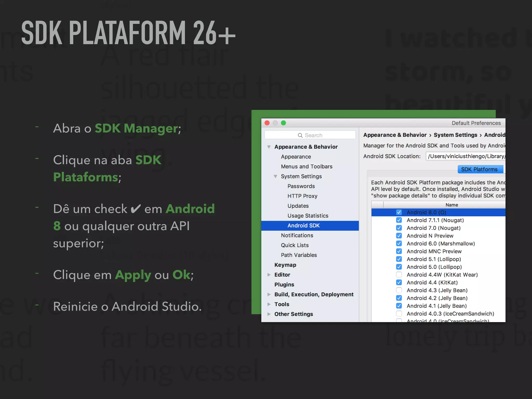Screen dimensions: 532x399
Task: Open Notifications settings
Action: point(297,235)
